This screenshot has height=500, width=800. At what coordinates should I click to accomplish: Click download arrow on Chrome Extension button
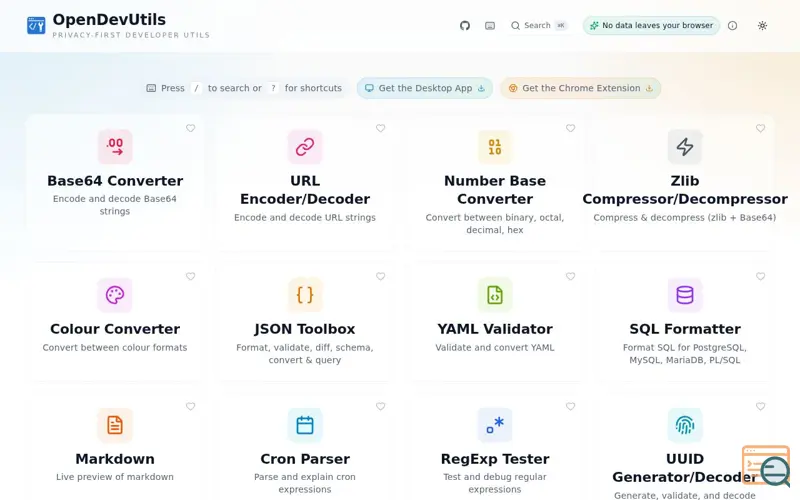(649, 88)
